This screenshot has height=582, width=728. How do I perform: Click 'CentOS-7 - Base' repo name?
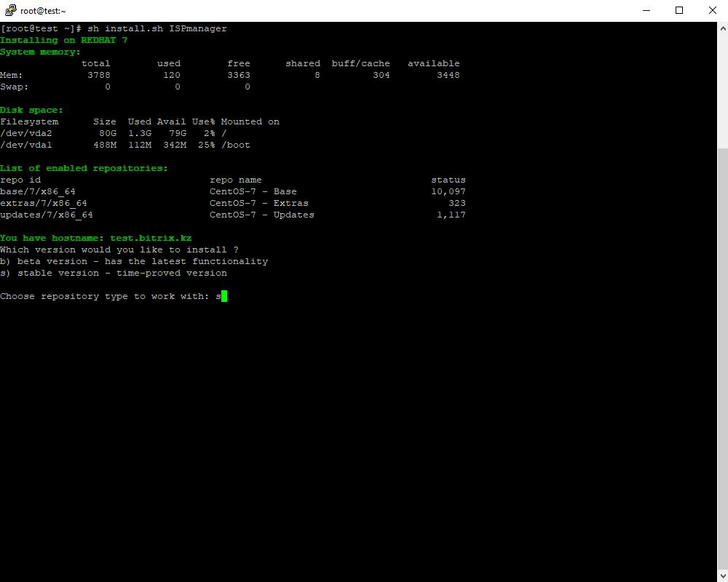[x=253, y=191]
